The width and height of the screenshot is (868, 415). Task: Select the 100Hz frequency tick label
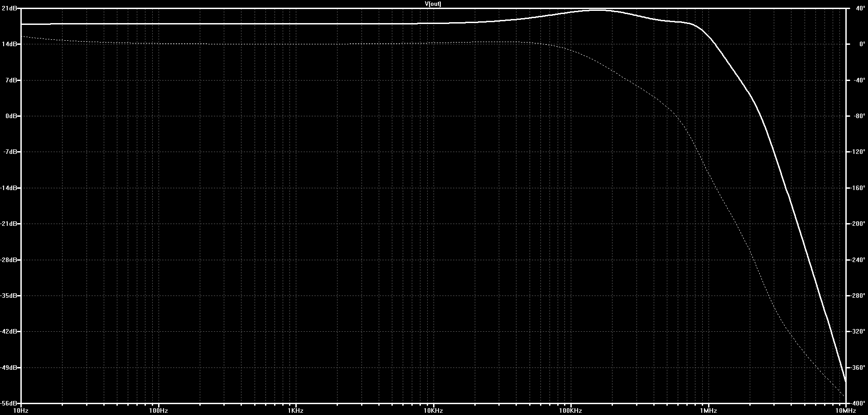coord(159,410)
